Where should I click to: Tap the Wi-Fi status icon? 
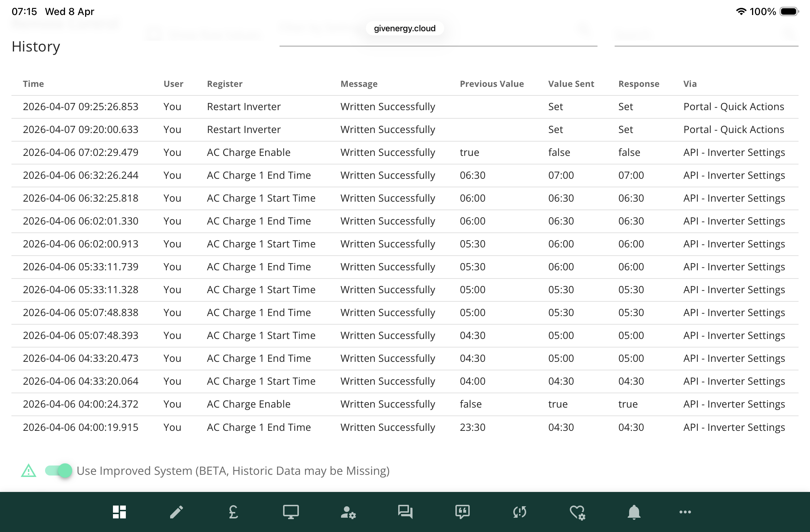click(741, 11)
